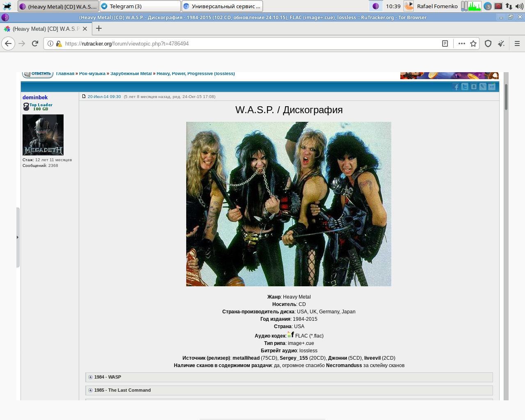Go back to the previous page
The height and width of the screenshot is (420, 525).
tap(8, 43)
